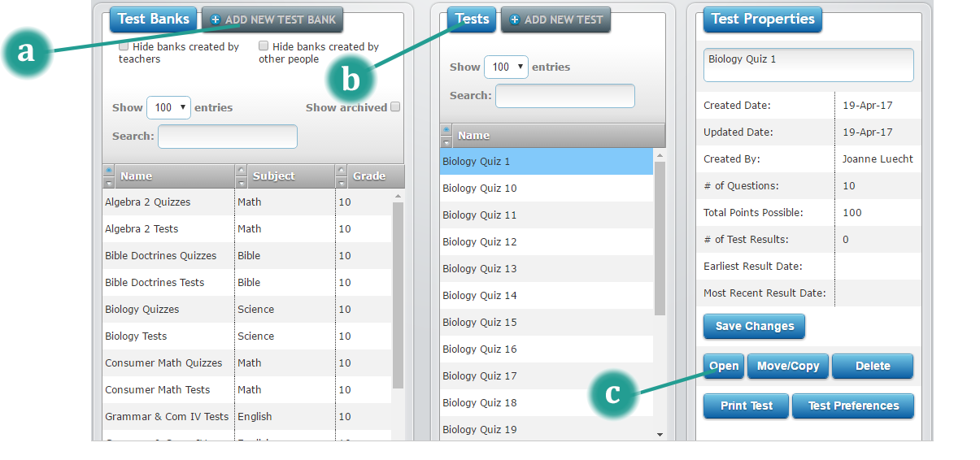980x460 pixels.
Task: Check Hide banks created by other people
Action: (264, 47)
